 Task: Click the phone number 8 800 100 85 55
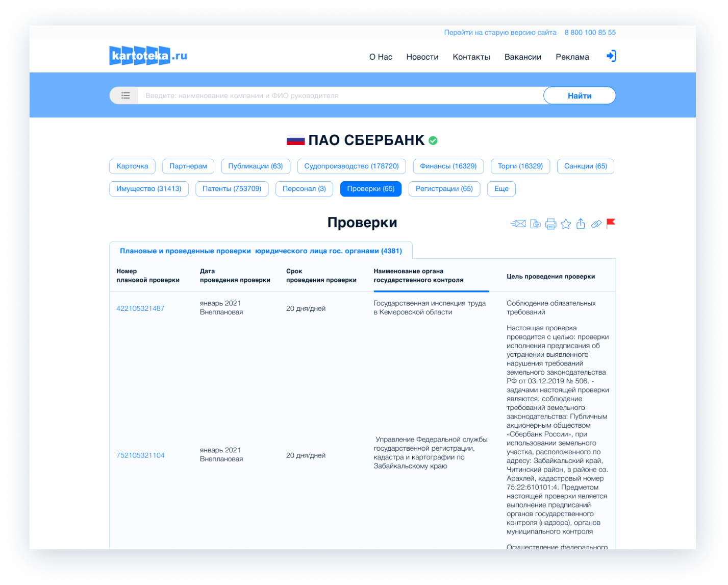(590, 32)
